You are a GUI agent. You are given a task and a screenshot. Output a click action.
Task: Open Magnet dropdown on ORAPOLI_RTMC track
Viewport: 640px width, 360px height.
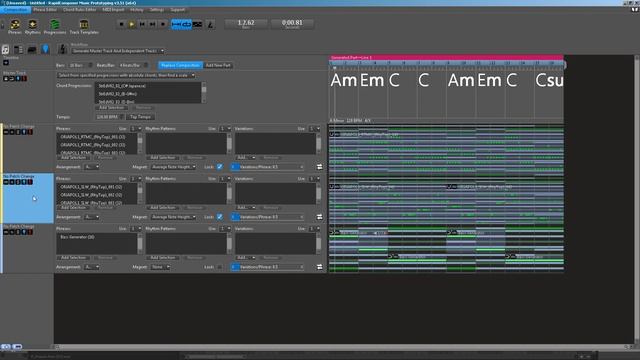pos(173,167)
